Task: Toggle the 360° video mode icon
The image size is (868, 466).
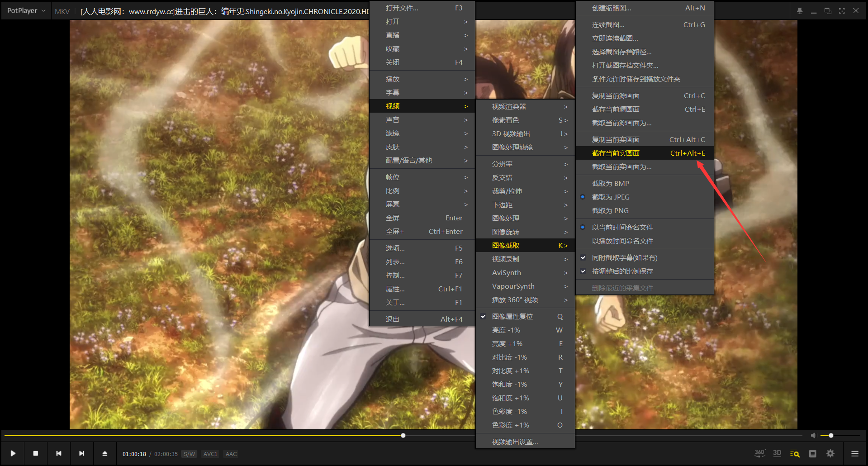Action: (760, 453)
